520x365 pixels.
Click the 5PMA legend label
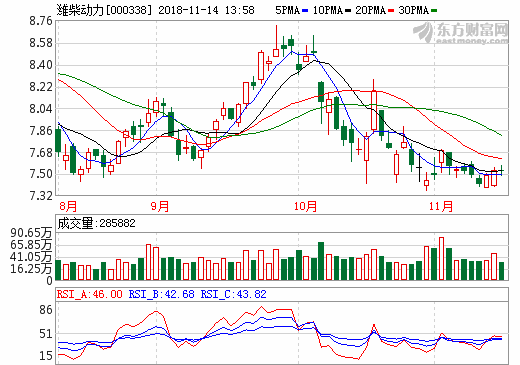[x=288, y=10]
